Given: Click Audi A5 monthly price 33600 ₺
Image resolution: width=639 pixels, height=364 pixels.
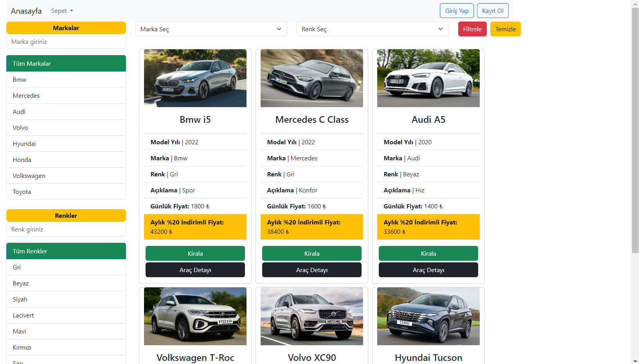Looking at the screenshot, I should pyautogui.click(x=428, y=227).
